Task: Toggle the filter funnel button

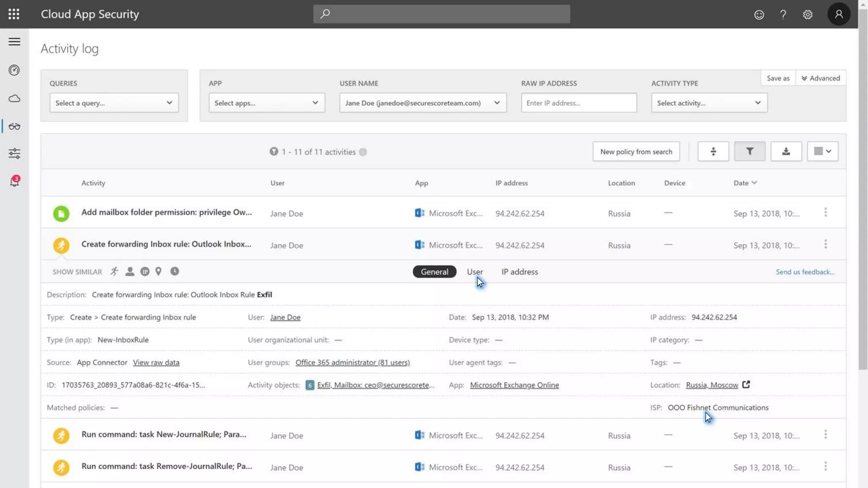Action: pos(749,151)
